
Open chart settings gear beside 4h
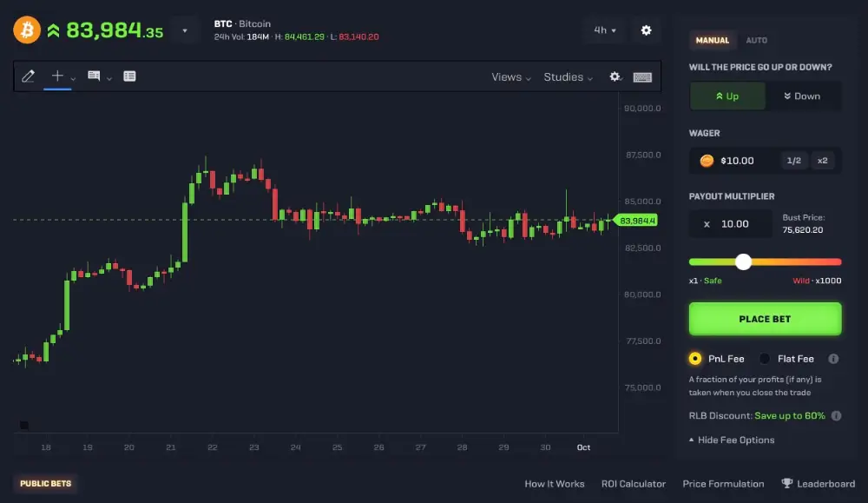pyautogui.click(x=646, y=30)
